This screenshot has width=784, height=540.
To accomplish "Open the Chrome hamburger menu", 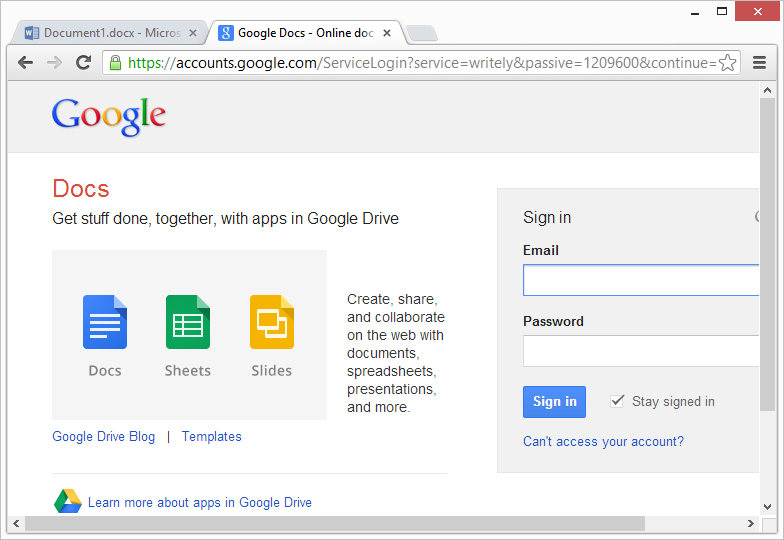I will pos(760,62).
